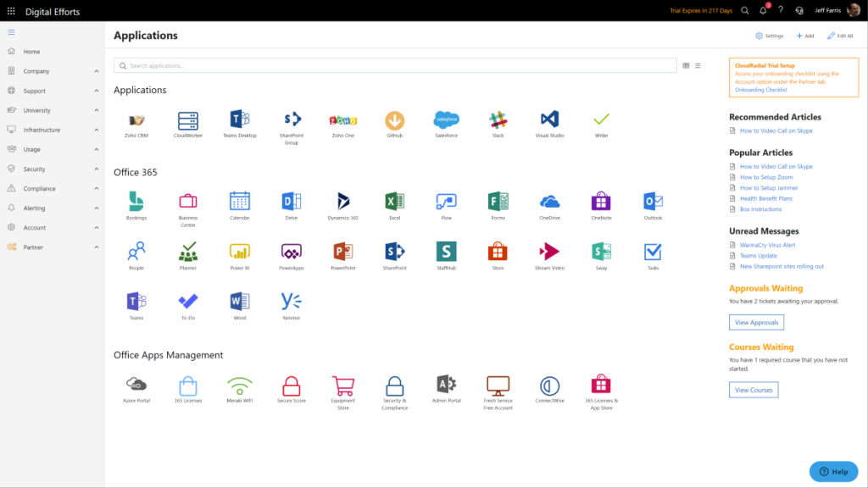The image size is (868, 488).
Task: Open the Infrastructure menu item
Action: click(x=47, y=130)
